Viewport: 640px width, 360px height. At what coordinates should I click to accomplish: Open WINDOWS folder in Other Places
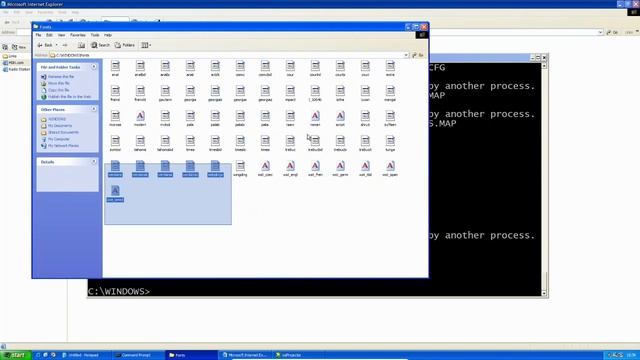[57, 119]
